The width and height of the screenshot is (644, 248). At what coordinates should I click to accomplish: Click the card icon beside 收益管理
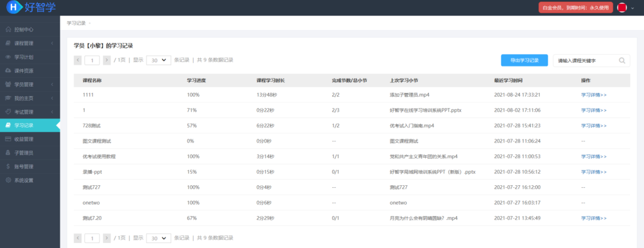coord(8,139)
